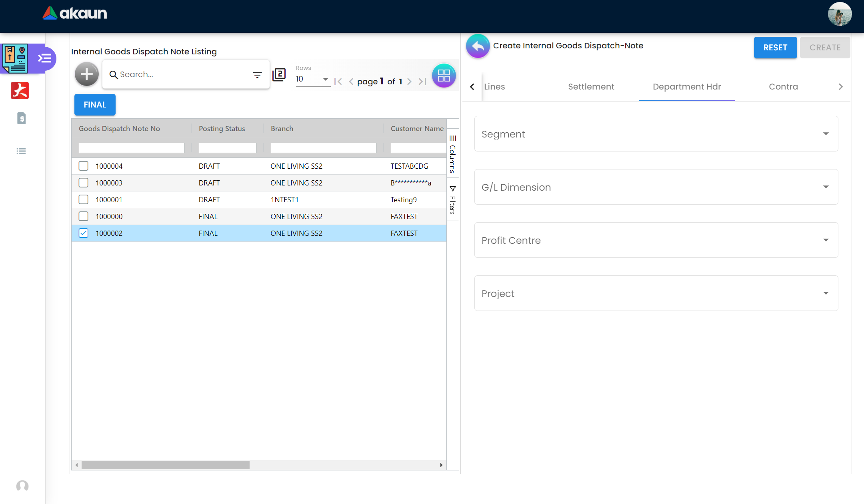864x504 pixels.
Task: Open the Rows per page selector
Action: (x=312, y=79)
